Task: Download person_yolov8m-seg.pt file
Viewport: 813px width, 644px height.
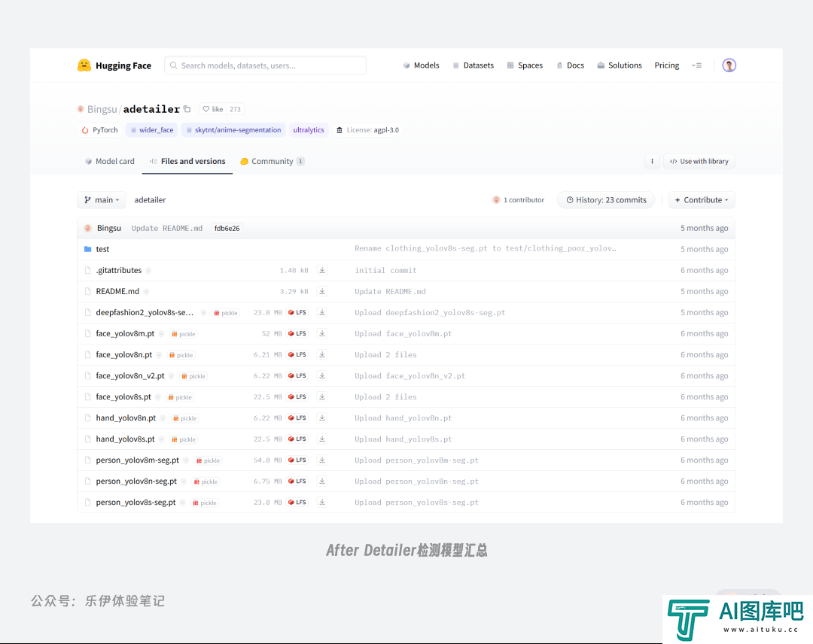Action: pos(322,460)
